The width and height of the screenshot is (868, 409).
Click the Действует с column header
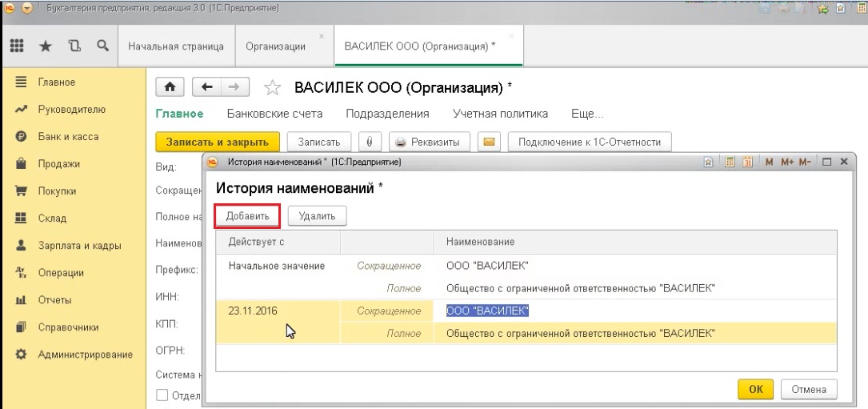pos(278,242)
